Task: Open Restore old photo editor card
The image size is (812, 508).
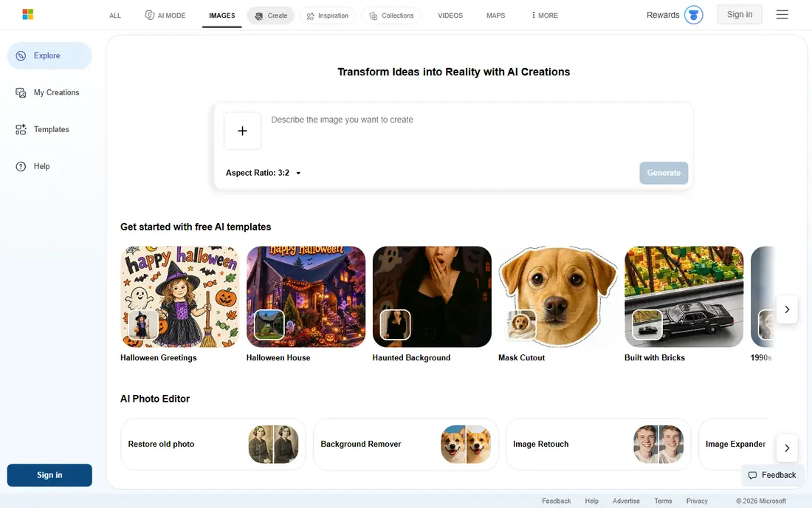Action: point(213,444)
